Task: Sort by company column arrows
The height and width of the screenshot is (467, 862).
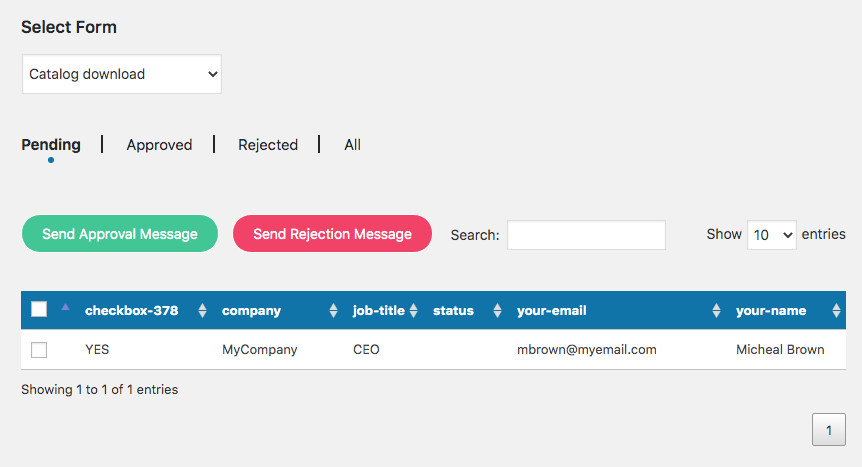Action: (x=333, y=310)
